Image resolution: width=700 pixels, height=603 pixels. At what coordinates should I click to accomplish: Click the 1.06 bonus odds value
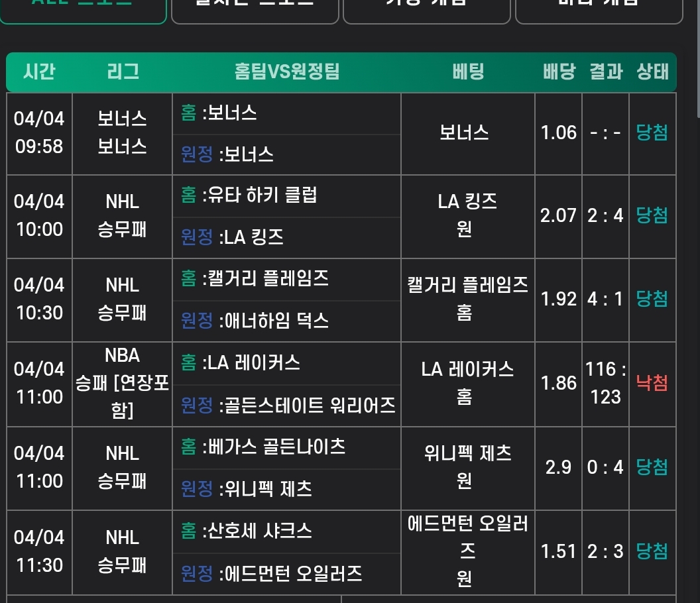[558, 133]
